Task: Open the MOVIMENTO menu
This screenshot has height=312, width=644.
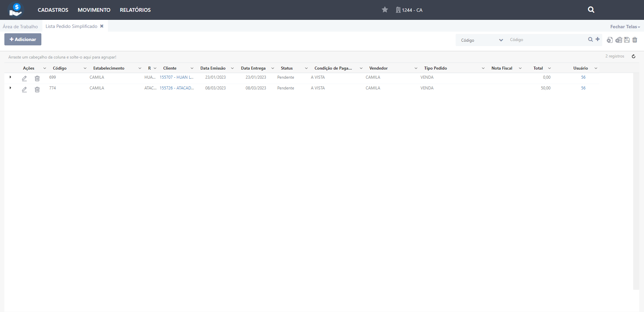Action: tap(94, 10)
